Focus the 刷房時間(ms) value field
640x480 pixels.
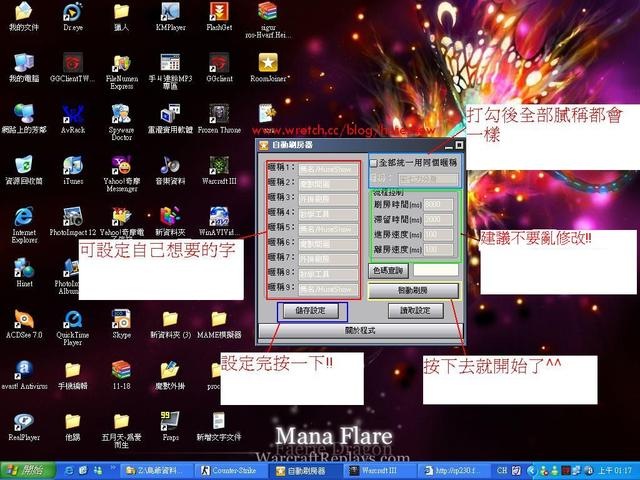tap(438, 204)
